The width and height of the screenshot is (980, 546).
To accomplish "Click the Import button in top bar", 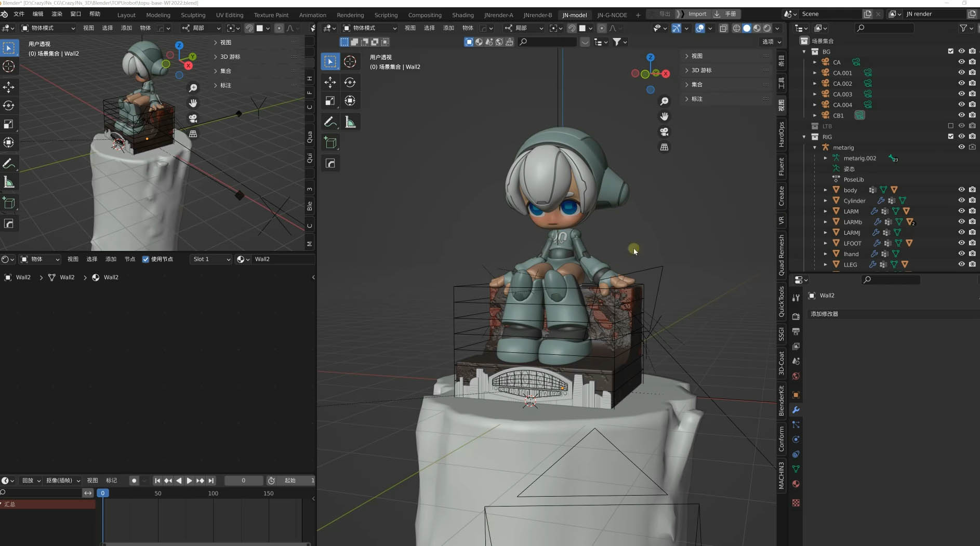I will [697, 14].
